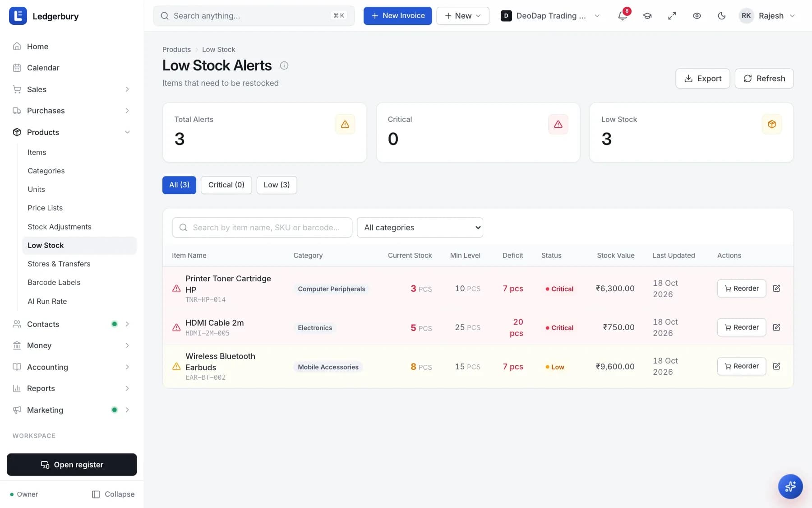Click the info icon beside Low Stock Alerts
Screen dimensions: 812x508
tap(284, 65)
